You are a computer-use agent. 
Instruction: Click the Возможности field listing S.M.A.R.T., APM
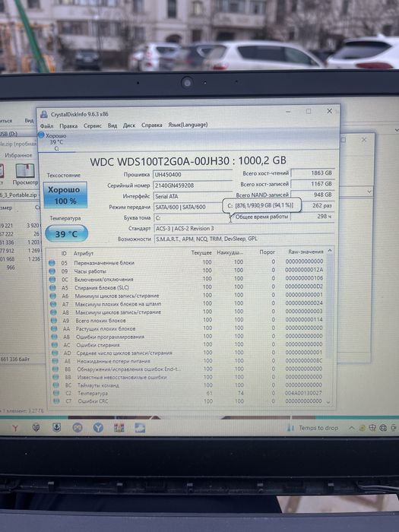point(244,239)
